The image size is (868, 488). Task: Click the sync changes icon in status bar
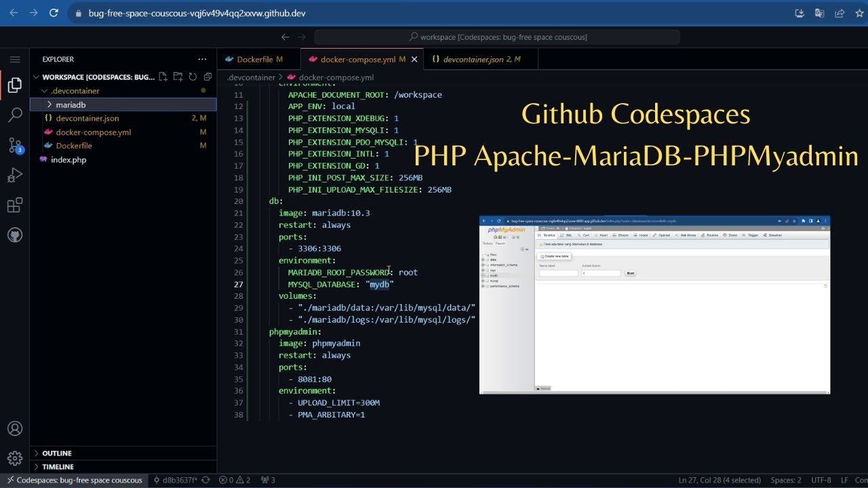205,480
